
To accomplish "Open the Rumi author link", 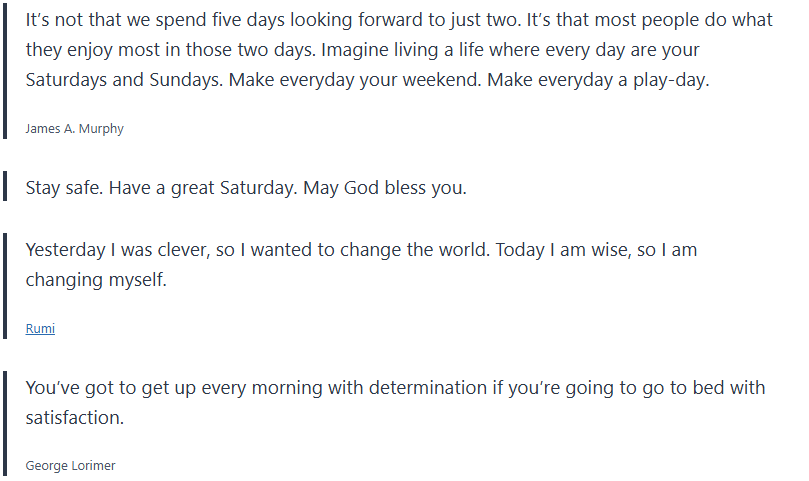I will point(40,328).
